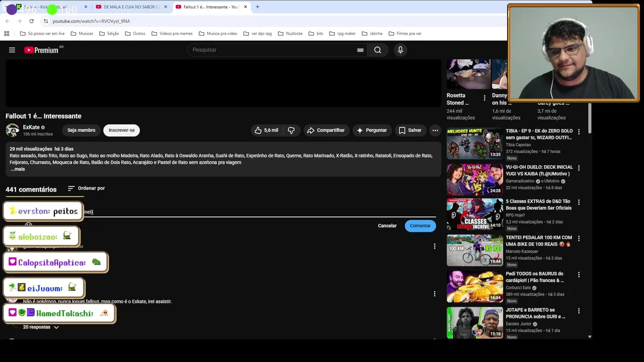
Task: Open the 5 Classes EXTRAS video options menu
Action: 579,202
